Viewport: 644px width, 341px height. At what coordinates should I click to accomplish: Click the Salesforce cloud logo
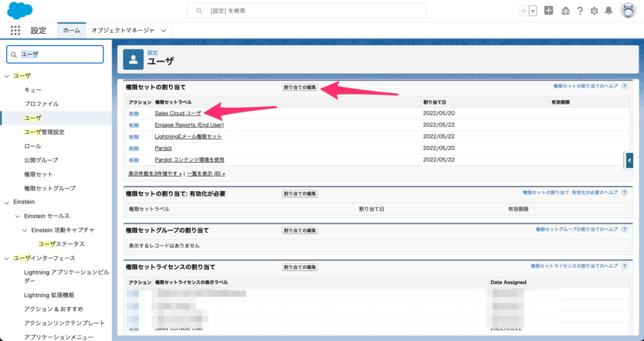point(19,11)
